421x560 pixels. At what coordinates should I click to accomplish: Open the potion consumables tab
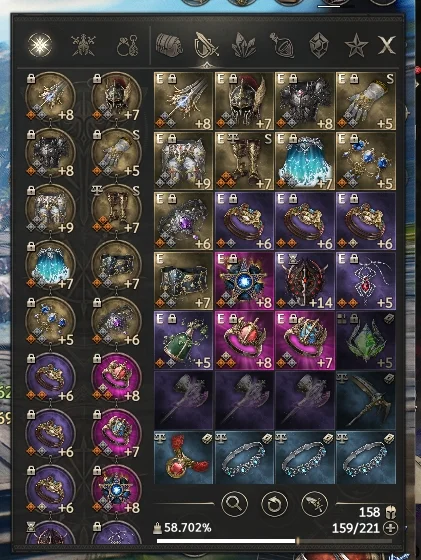pos(282,45)
